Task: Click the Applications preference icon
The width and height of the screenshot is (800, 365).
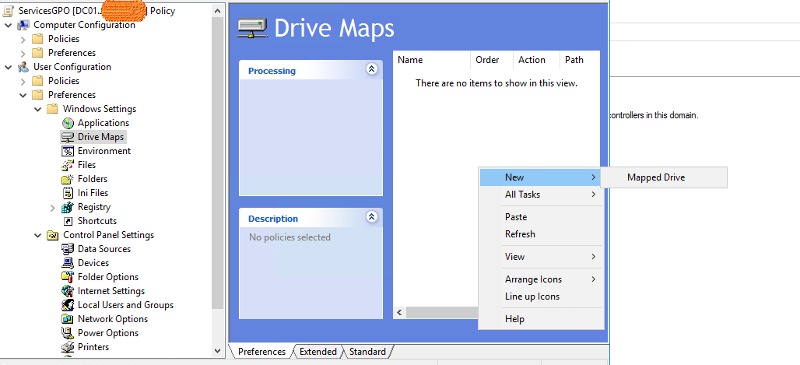Action: click(68, 123)
